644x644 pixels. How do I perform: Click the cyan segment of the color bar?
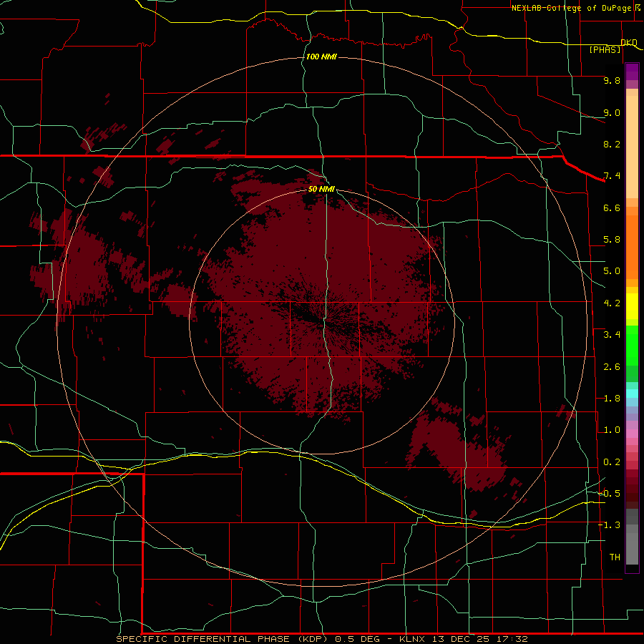point(632,394)
